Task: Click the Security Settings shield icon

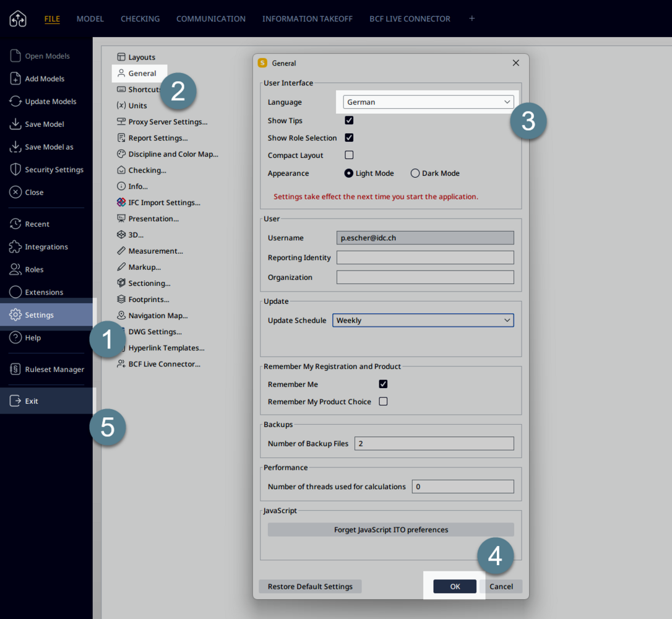Action: pyautogui.click(x=15, y=170)
